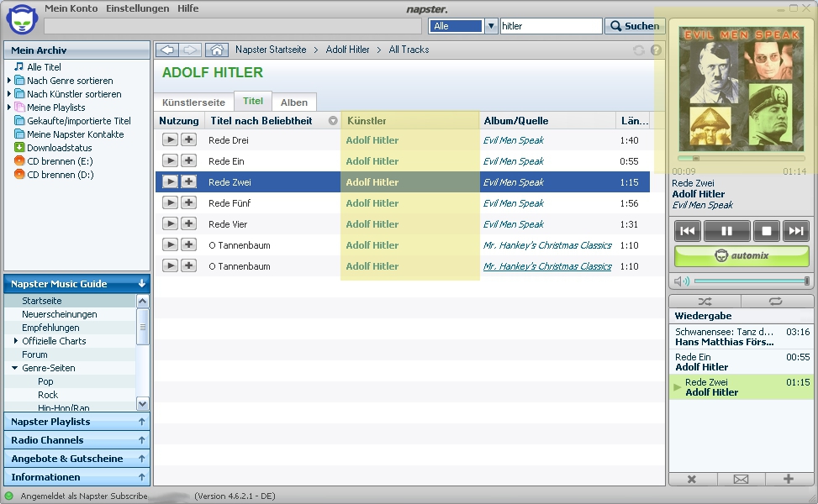The width and height of the screenshot is (818, 504).
Task: Skip to the previous track
Action: (688, 231)
